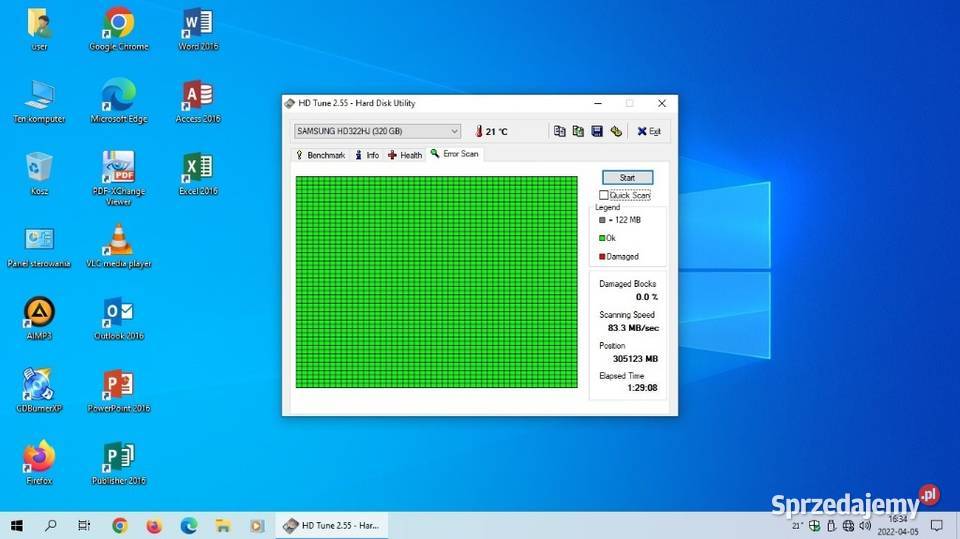Viewport: 960px width, 539px height.
Task: Select the Error Scan tab
Action: [x=454, y=154]
